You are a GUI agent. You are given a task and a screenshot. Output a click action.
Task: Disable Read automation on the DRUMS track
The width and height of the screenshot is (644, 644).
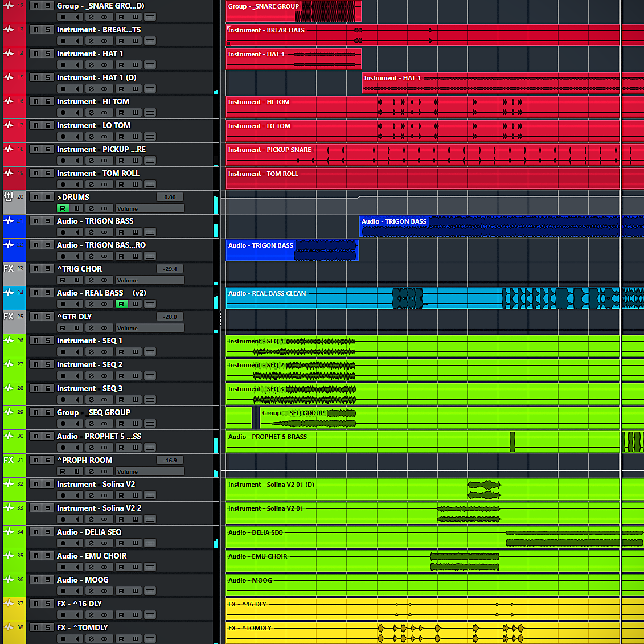coord(63,208)
